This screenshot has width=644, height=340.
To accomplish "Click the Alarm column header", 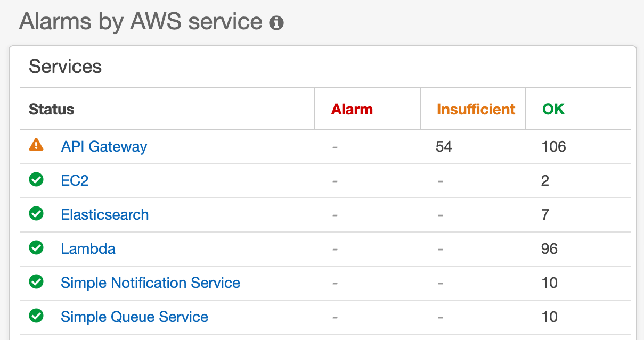I will (x=352, y=110).
